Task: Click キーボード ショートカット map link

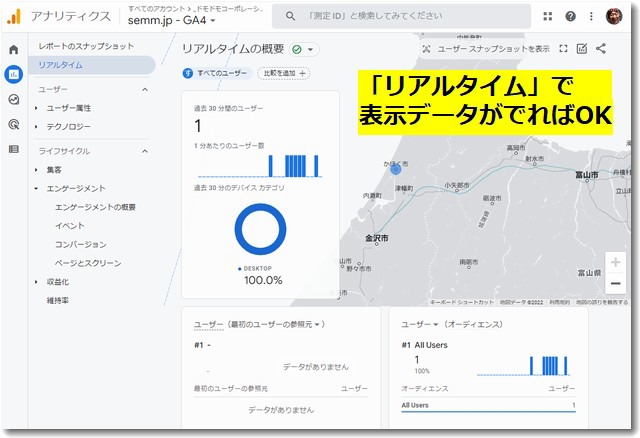Action: [462, 302]
